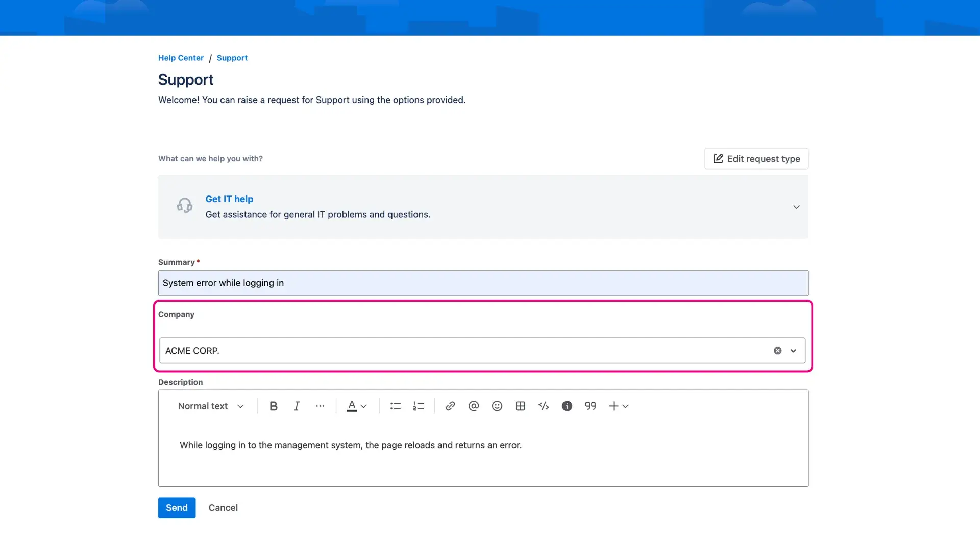The width and height of the screenshot is (980, 538).
Task: Insert a blockquote using the quote icon
Action: click(590, 406)
